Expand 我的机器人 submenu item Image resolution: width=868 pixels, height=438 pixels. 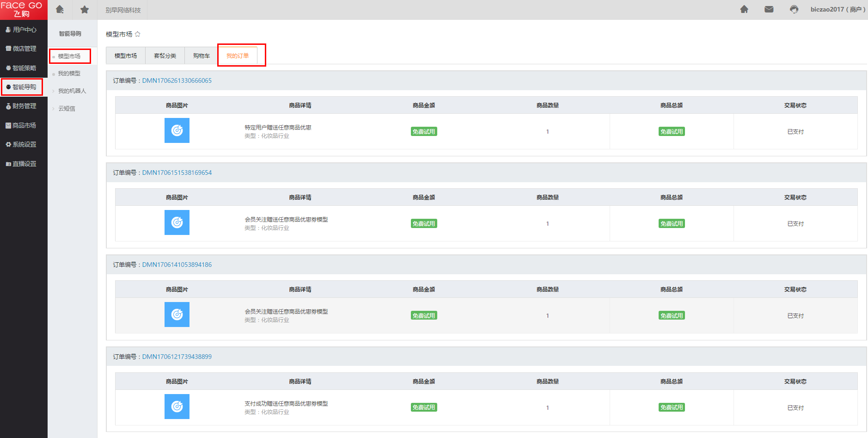(x=72, y=91)
